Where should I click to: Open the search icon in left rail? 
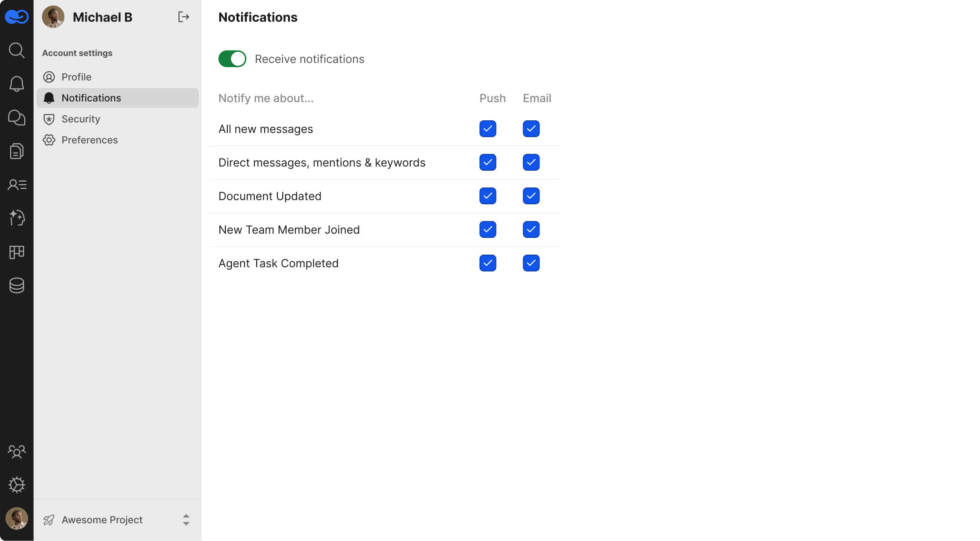point(17,50)
